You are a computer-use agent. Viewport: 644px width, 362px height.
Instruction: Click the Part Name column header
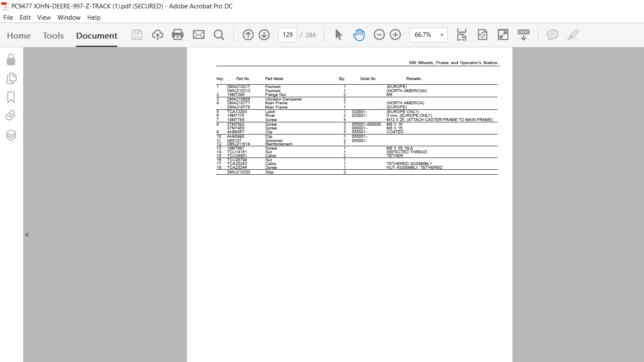274,79
